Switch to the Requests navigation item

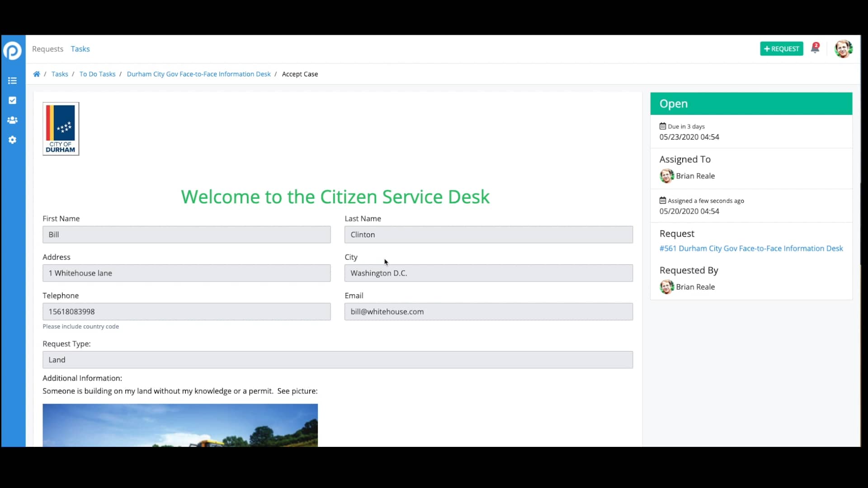[x=47, y=49]
